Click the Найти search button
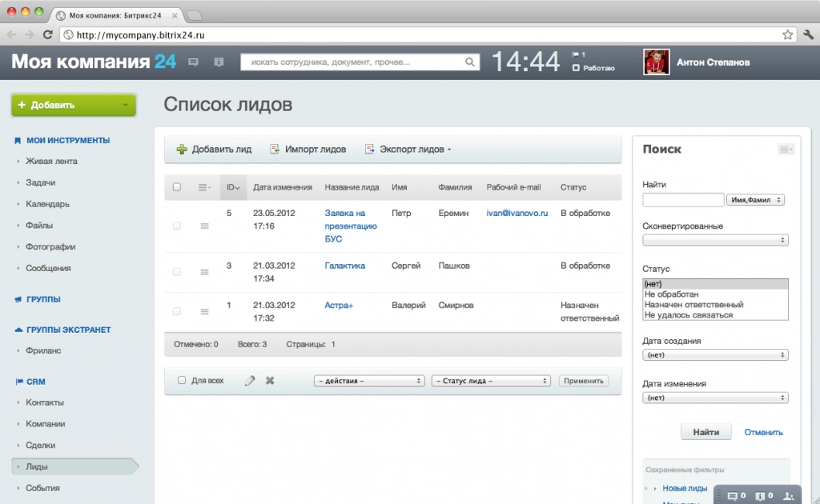This screenshot has height=504, width=820. point(705,432)
